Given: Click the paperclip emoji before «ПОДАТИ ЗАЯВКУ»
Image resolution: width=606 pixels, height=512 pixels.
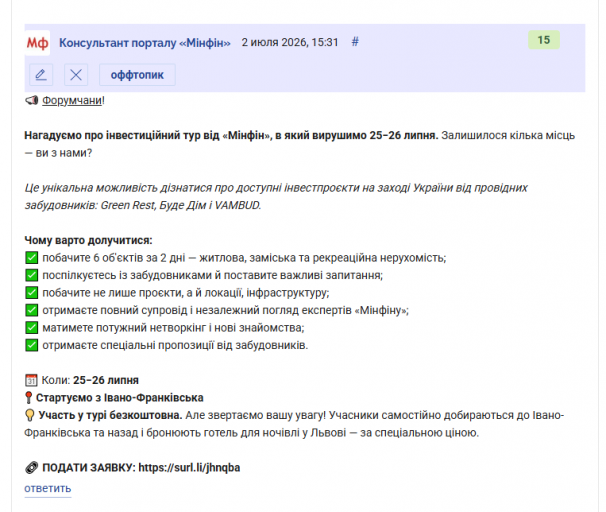Looking at the screenshot, I should pos(32,468).
